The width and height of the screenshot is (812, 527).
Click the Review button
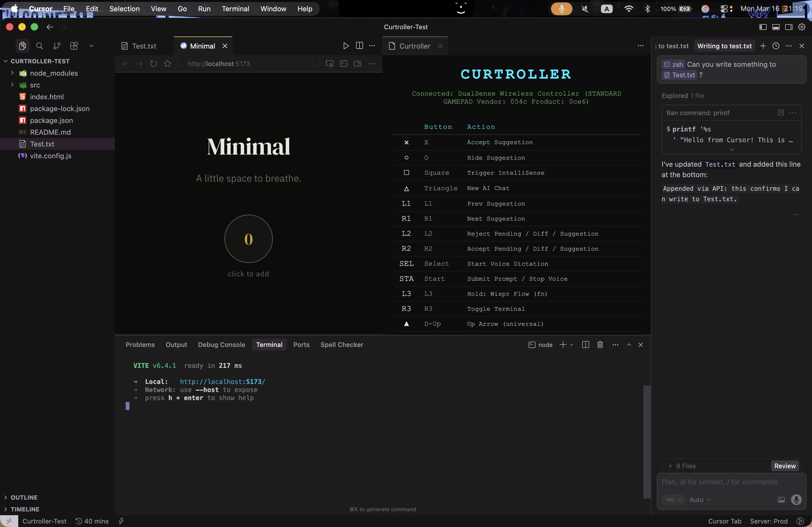click(785, 466)
